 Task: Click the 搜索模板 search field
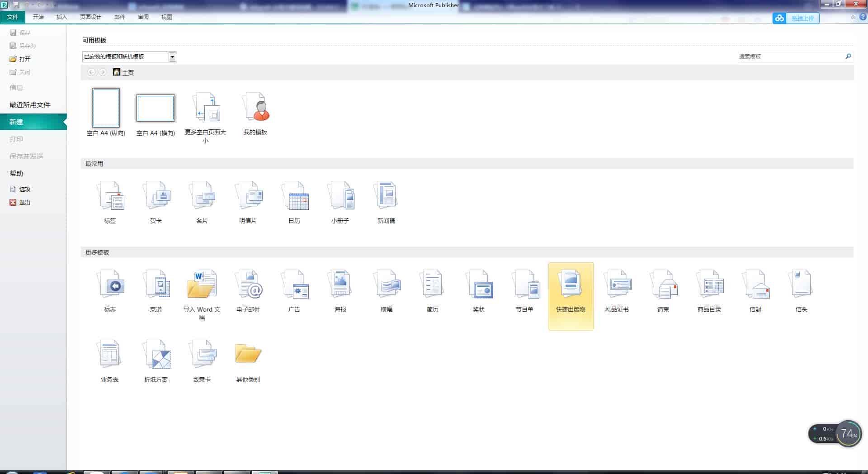pyautogui.click(x=791, y=57)
